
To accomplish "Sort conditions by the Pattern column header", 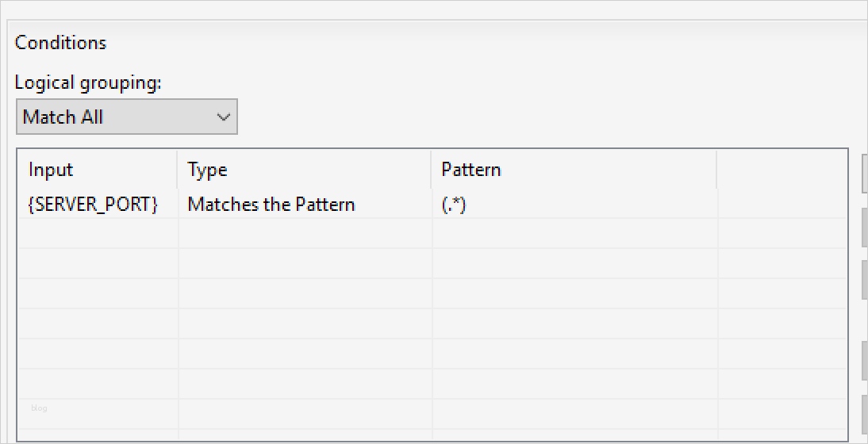I will pyautogui.click(x=471, y=170).
